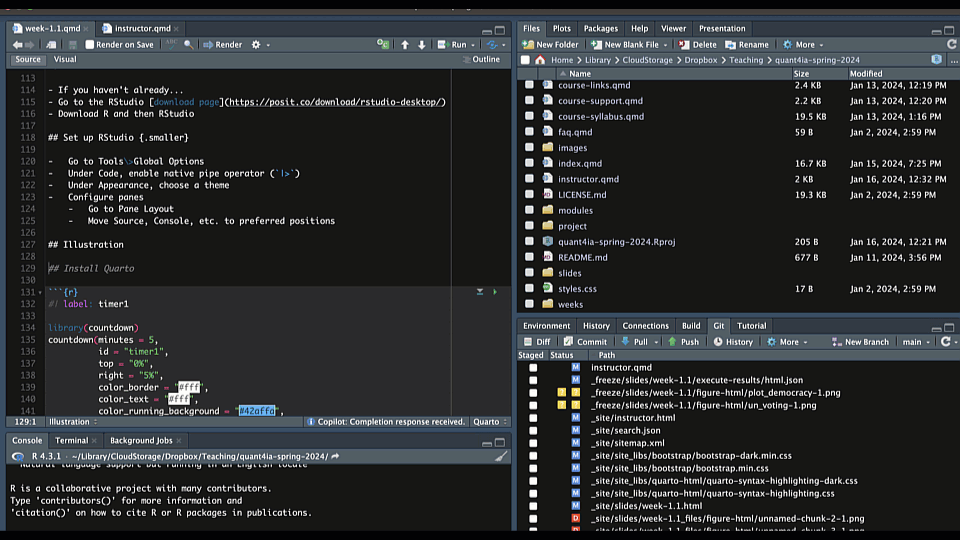Stage instructor.qmd in Git pane

point(533,367)
